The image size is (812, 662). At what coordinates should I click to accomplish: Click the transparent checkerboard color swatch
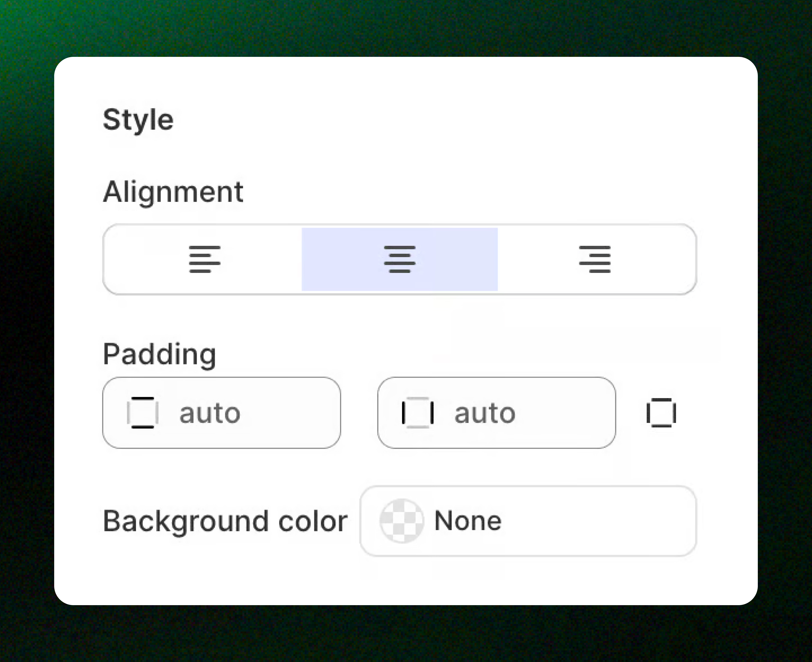pyautogui.click(x=401, y=521)
